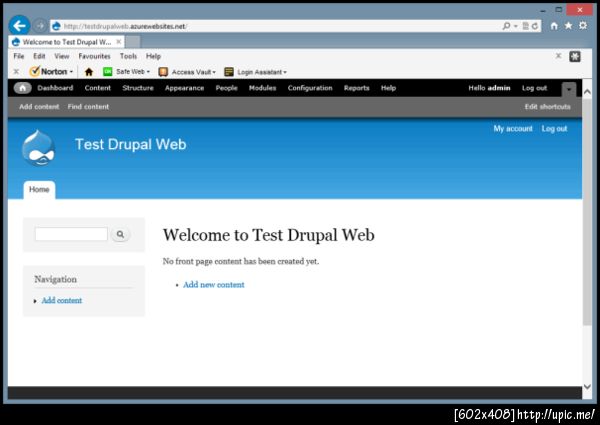Viewport: 600px width, 425px height.
Task: Select the Home tab
Action: (x=39, y=190)
